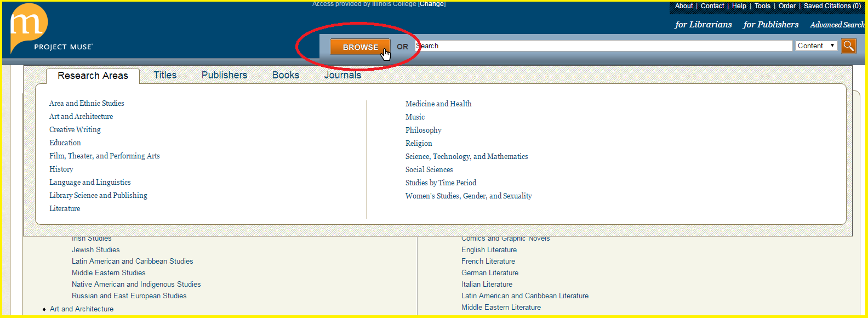This screenshot has width=868, height=318.
Task: Open the for Publishers link
Action: (770, 25)
